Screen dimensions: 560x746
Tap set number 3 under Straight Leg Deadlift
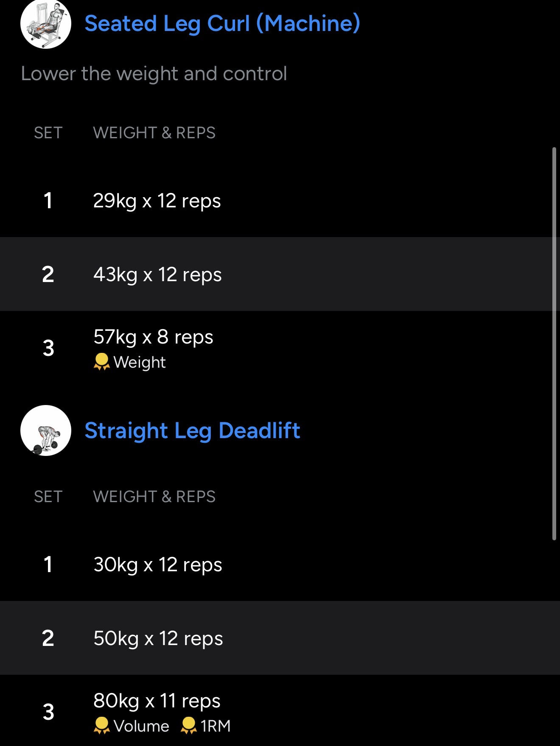click(x=48, y=712)
